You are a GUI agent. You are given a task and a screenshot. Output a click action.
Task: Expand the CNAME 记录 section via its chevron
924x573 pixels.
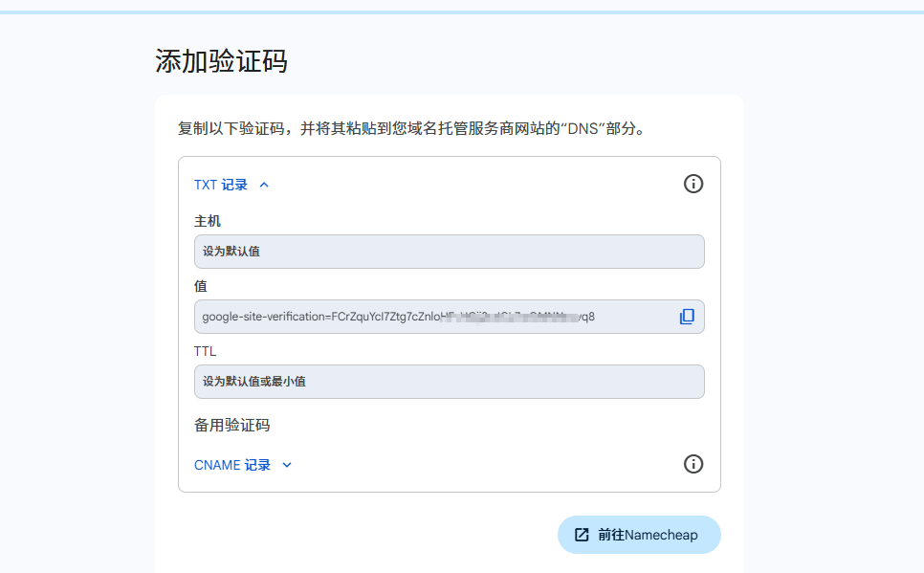[x=287, y=465]
